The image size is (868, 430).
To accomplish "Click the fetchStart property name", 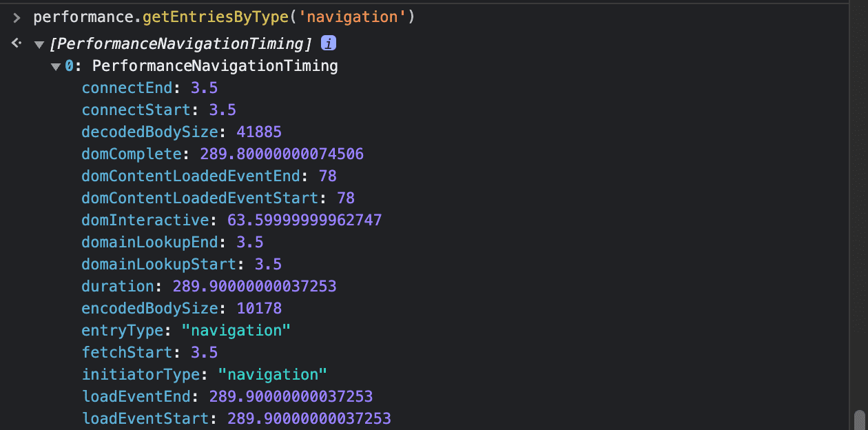I will 127,353.
